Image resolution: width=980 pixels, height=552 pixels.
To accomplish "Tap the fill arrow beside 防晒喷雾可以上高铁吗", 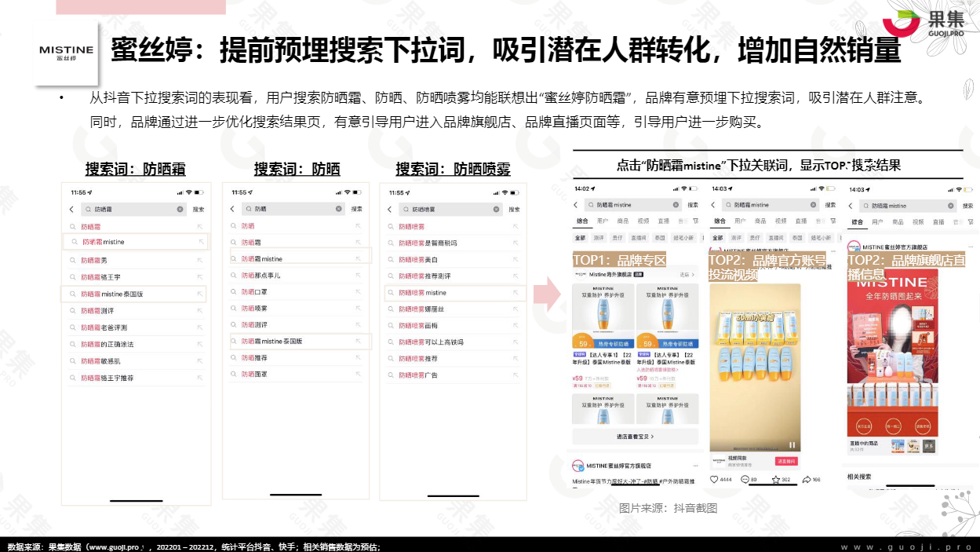I will coord(516,342).
